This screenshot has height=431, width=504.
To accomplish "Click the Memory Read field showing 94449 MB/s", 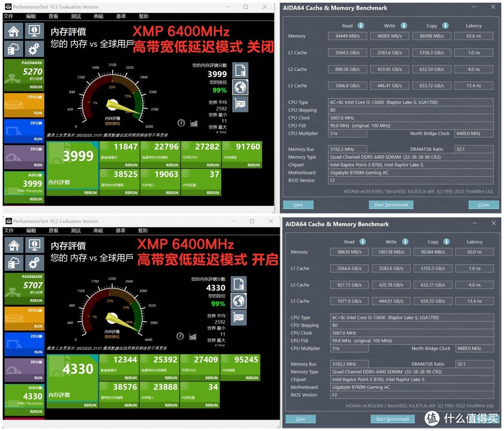I will 348,36.
